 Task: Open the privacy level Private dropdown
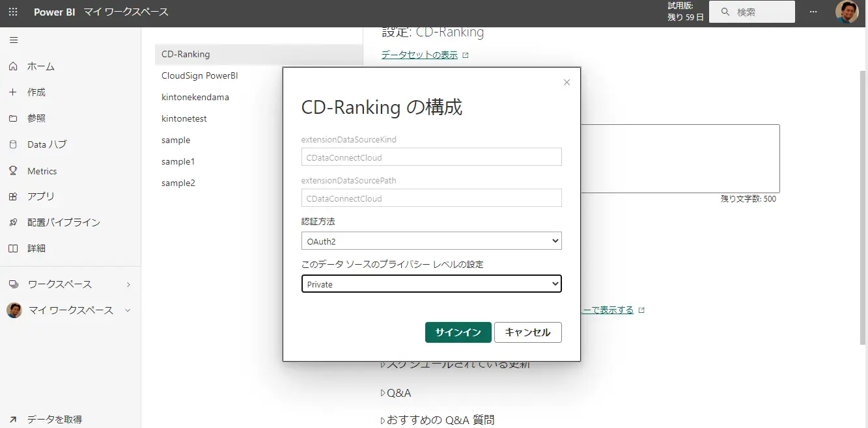(432, 284)
